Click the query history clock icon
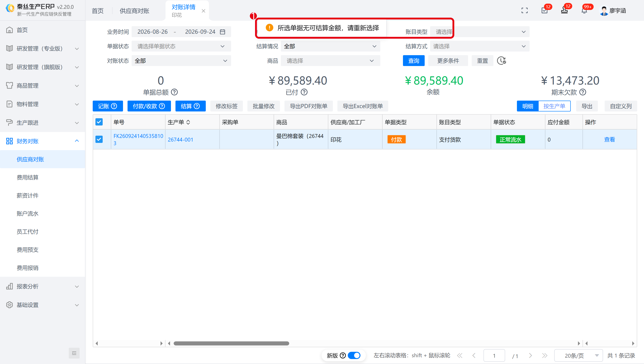The image size is (644, 364). (x=502, y=61)
